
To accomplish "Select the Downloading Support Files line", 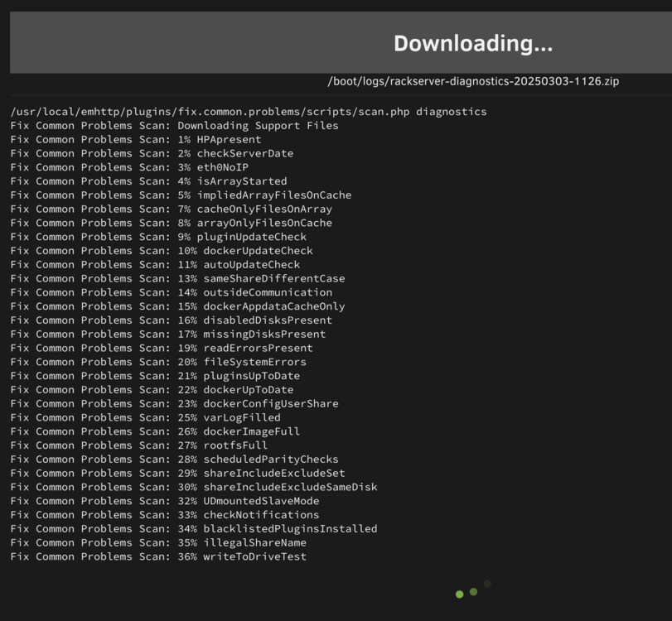I will pyautogui.click(x=175, y=126).
